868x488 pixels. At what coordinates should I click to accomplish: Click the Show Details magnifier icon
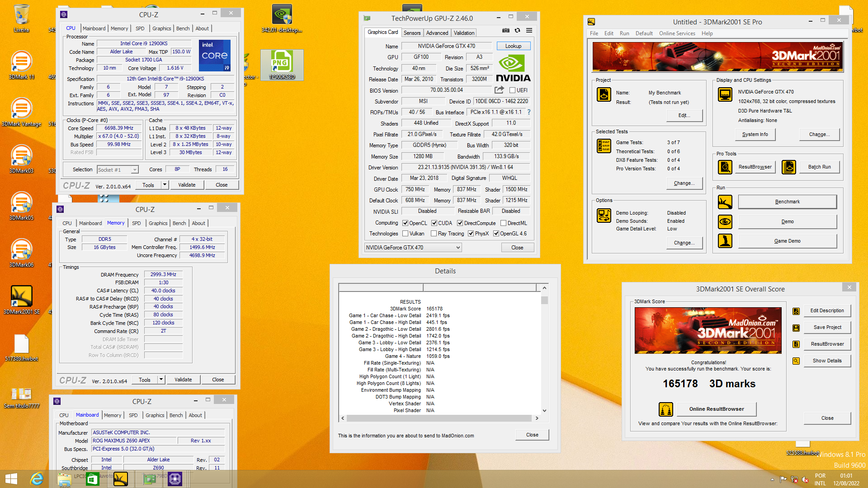(x=796, y=361)
